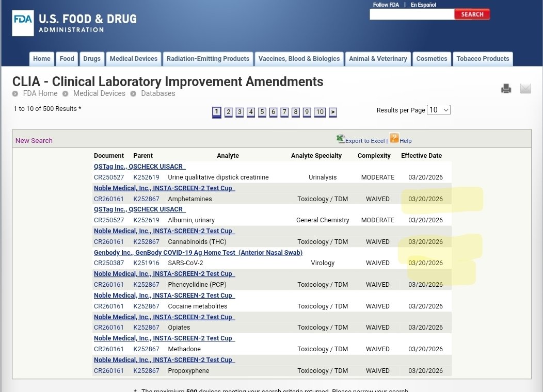Go to results page 7
Image resolution: width=543 pixels, height=392 pixels.
[x=284, y=112]
